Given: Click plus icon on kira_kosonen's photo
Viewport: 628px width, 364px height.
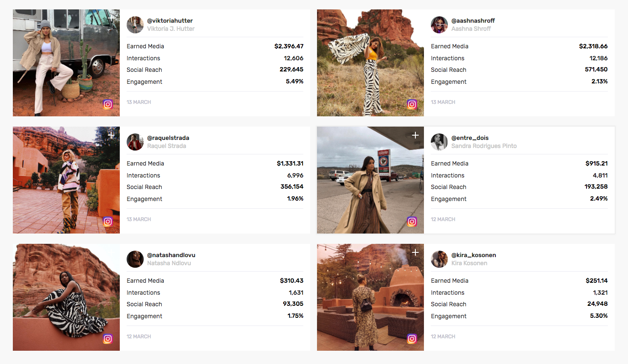Looking at the screenshot, I should (415, 252).
